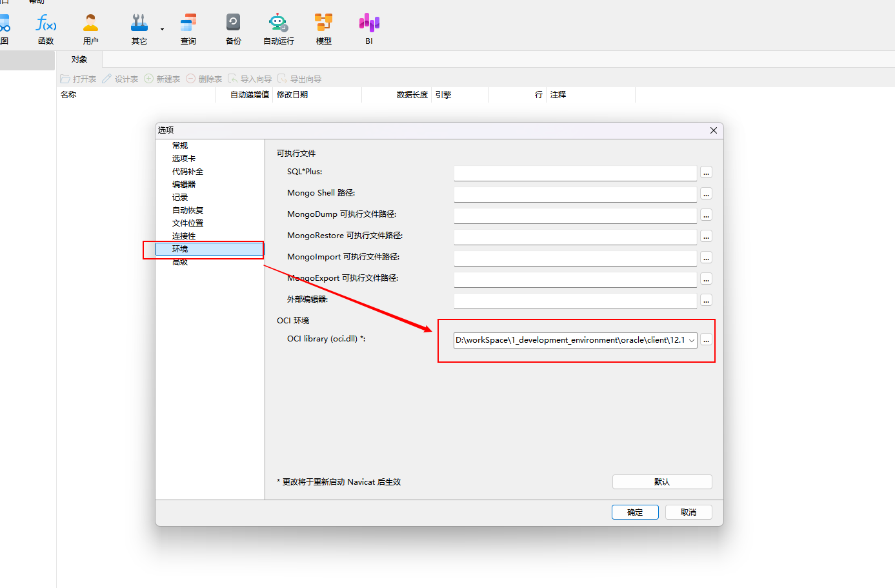Open the BI toolbar icon
895x588 pixels.
pos(369,29)
